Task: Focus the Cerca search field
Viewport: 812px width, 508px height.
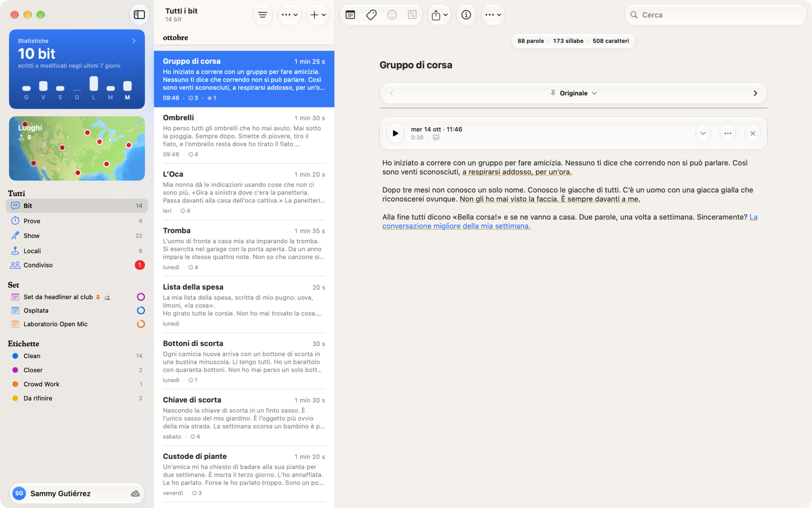Action: coord(715,15)
